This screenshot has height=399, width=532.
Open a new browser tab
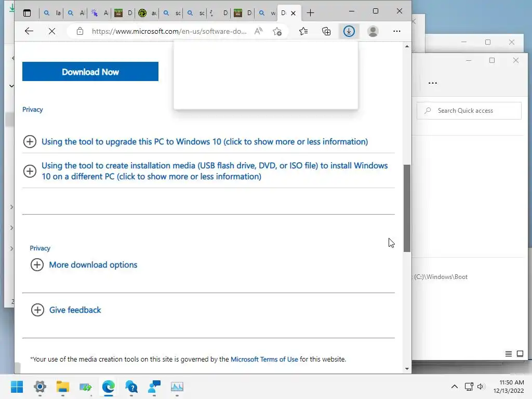click(x=310, y=13)
